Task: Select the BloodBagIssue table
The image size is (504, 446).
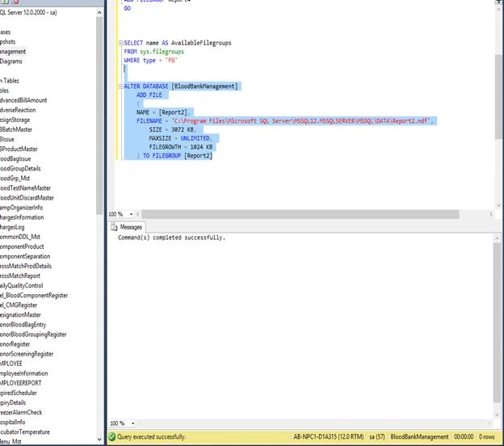Action: pos(15,159)
